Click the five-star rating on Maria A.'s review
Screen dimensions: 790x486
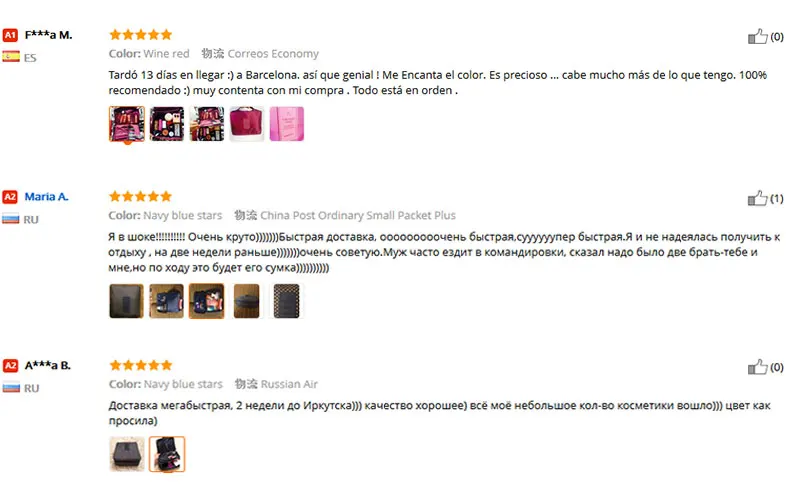141,196
